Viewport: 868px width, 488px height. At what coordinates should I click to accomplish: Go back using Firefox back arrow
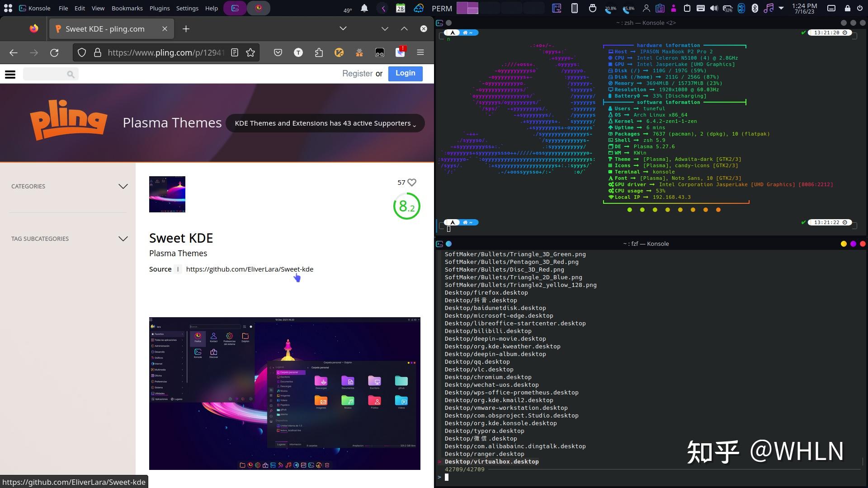14,53
